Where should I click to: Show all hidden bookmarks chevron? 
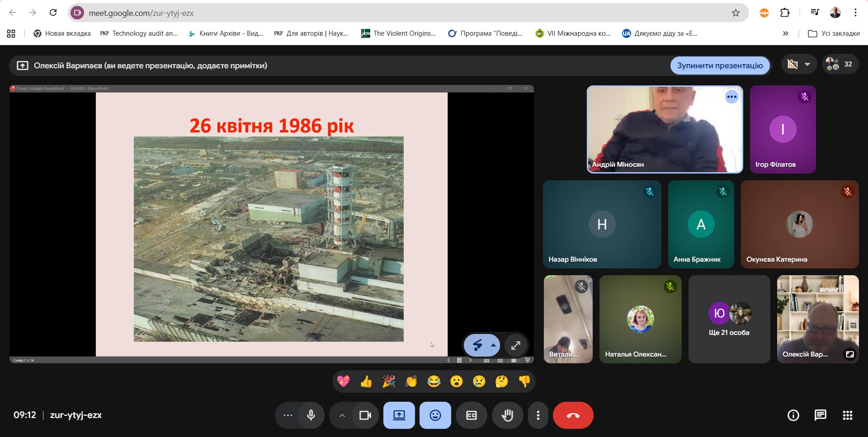[785, 33]
